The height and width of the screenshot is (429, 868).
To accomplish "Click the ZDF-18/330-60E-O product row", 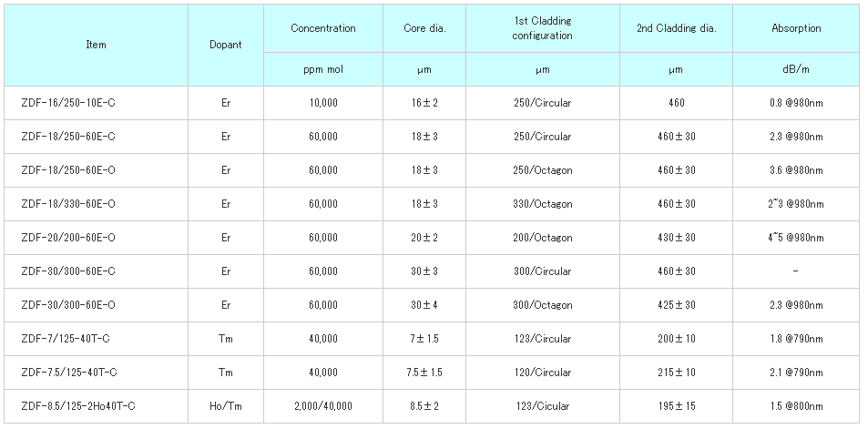I will [67, 204].
